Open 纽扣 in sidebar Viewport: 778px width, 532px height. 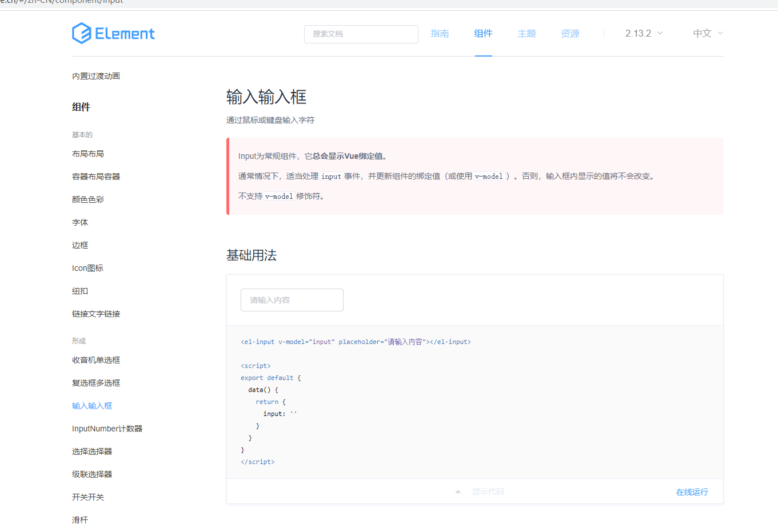[x=80, y=291]
